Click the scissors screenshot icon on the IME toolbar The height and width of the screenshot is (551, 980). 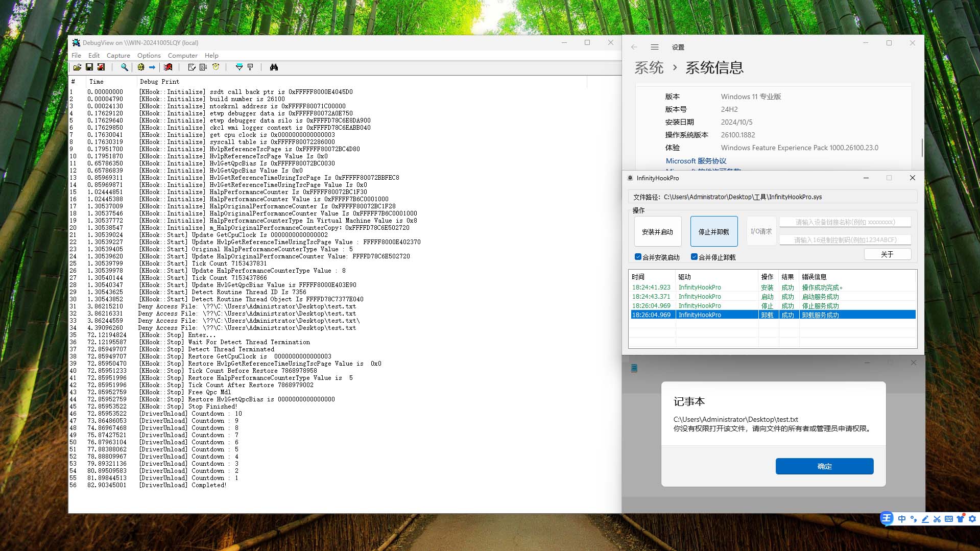(937, 519)
